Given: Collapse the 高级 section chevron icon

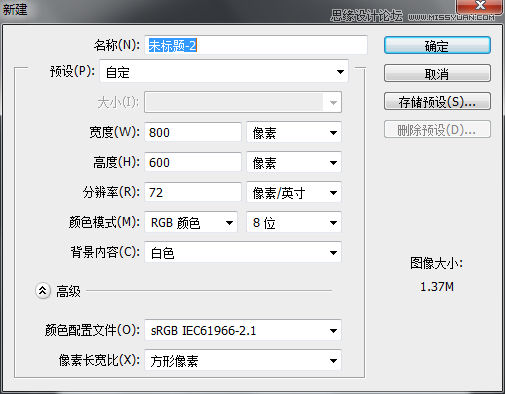Looking at the screenshot, I should pyautogui.click(x=43, y=291).
